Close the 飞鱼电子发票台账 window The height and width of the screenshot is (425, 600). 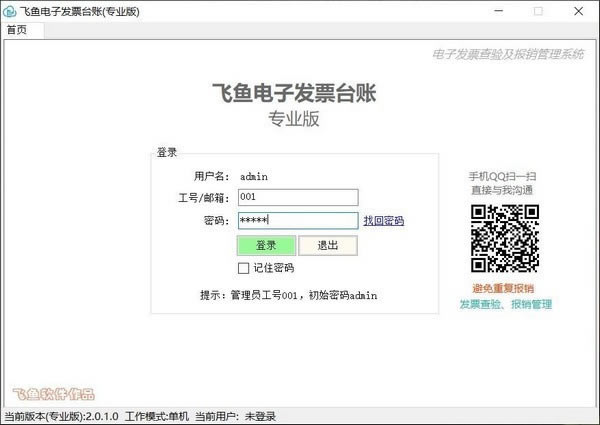point(582,11)
